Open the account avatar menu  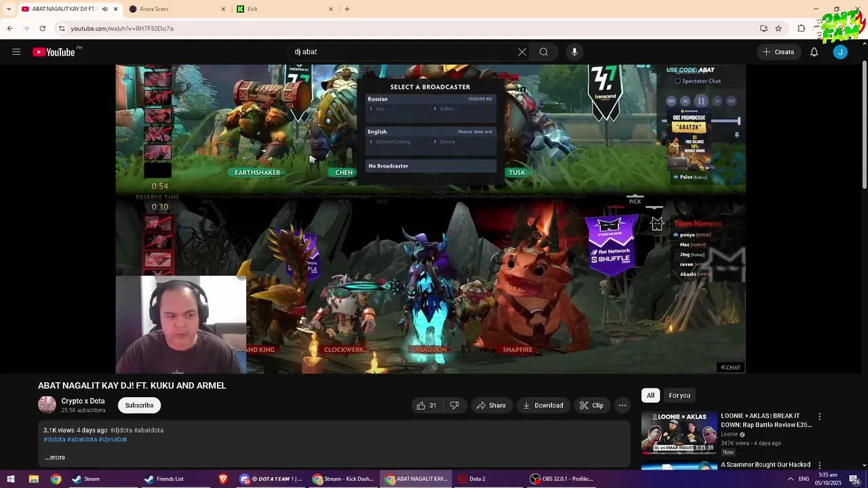pos(840,52)
